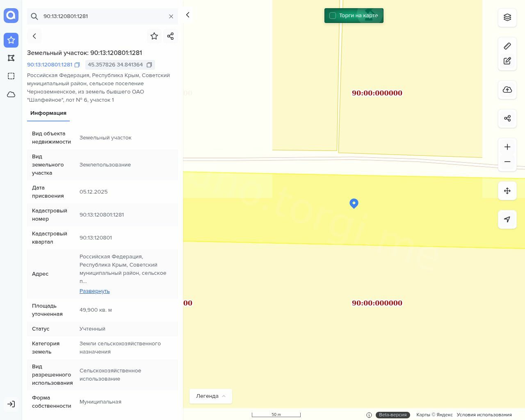This screenshot has height=420, width=525.
Task: Click the edit drawing tool icon
Action: pyautogui.click(x=507, y=61)
